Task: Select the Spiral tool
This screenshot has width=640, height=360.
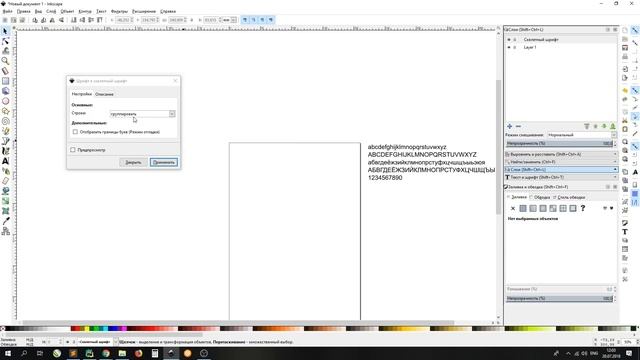Action: (5, 121)
